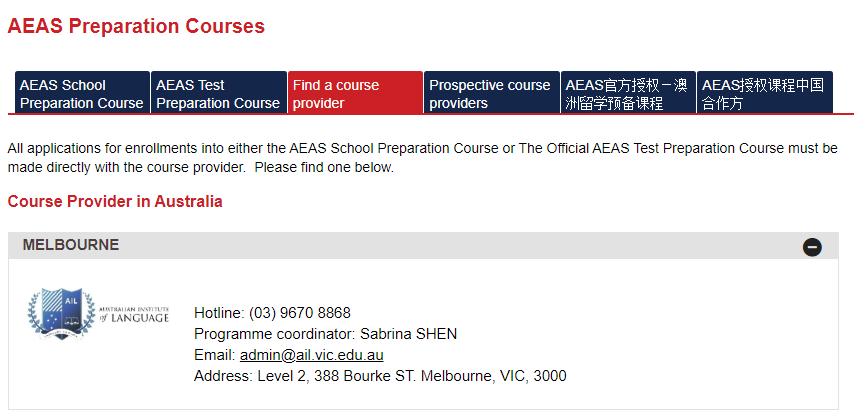This screenshot has width=864, height=416.
Task: Click the 'Email:' label before the address
Action: click(x=215, y=355)
